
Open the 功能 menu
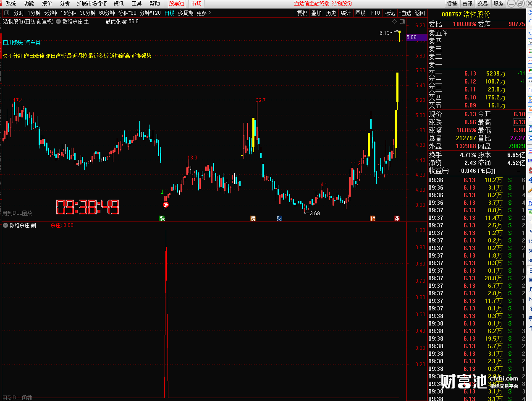click(x=29, y=3)
